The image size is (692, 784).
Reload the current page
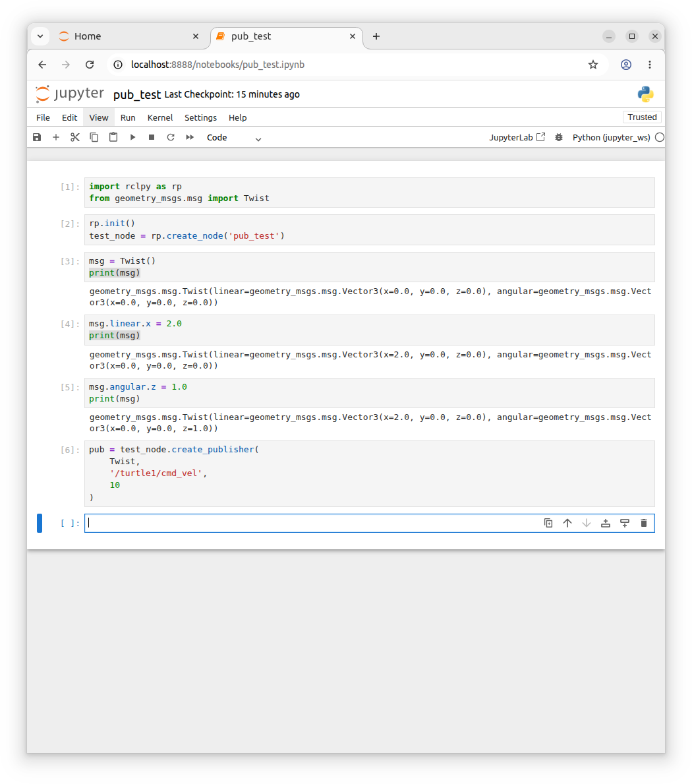[x=90, y=65]
